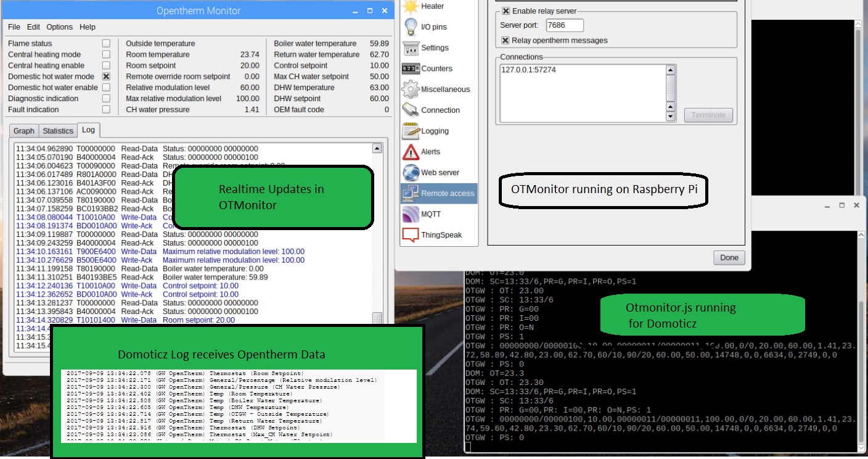
Task: Click the Terminate button
Action: click(708, 115)
